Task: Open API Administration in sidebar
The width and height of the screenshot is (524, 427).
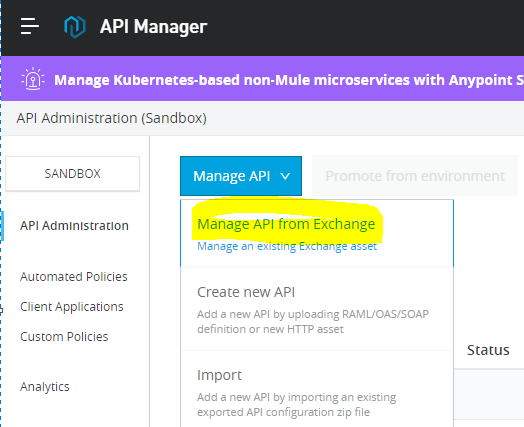Action: point(74,226)
